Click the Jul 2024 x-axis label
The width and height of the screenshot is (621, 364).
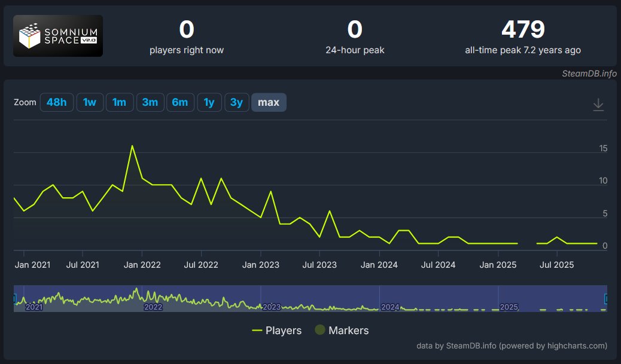point(438,265)
